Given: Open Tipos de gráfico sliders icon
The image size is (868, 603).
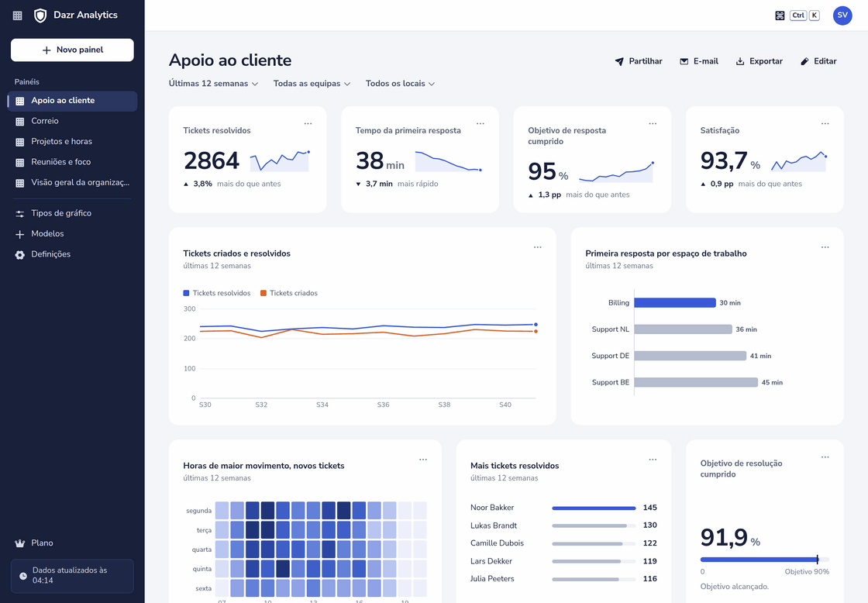Looking at the screenshot, I should pos(20,214).
